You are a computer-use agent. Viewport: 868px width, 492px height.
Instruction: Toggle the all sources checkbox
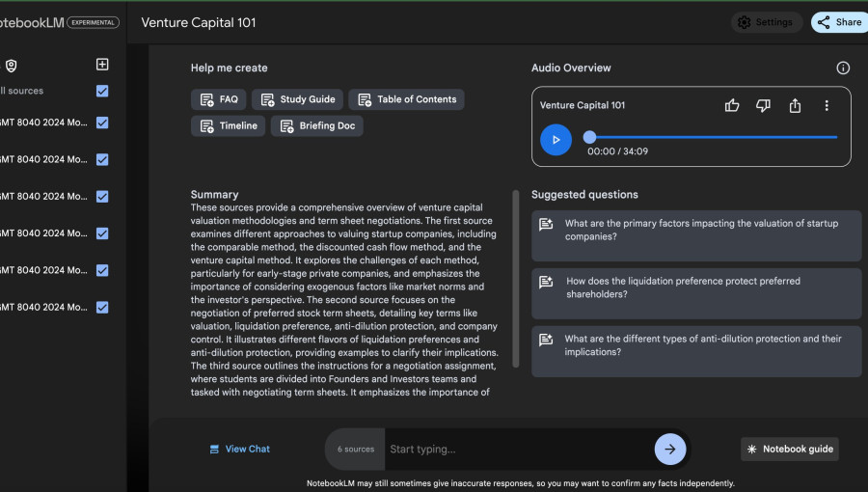click(x=102, y=91)
